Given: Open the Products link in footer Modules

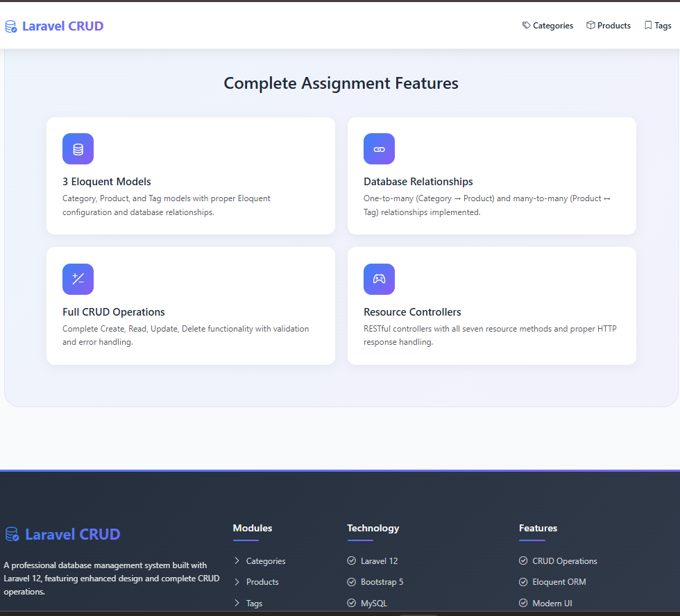Looking at the screenshot, I should point(262,582).
